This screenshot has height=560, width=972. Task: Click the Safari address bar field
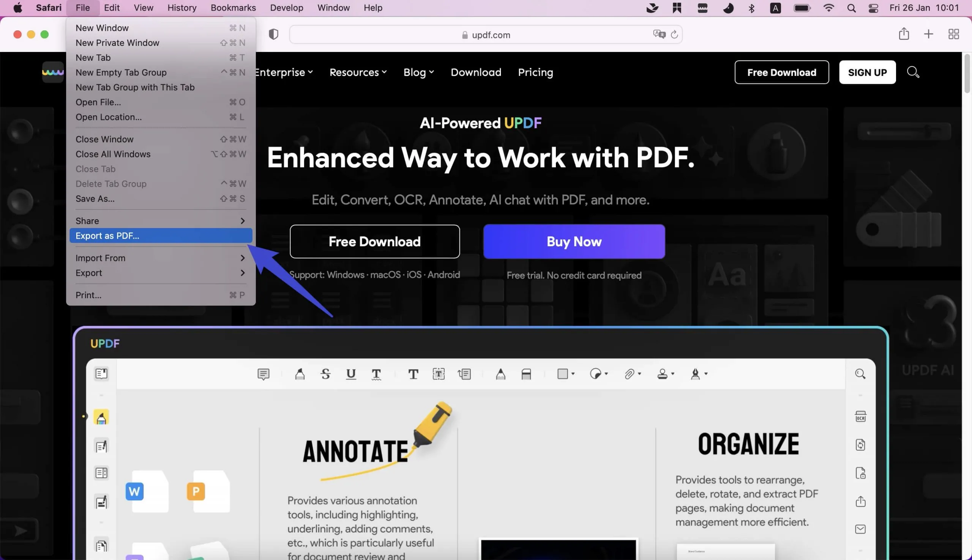485,34
